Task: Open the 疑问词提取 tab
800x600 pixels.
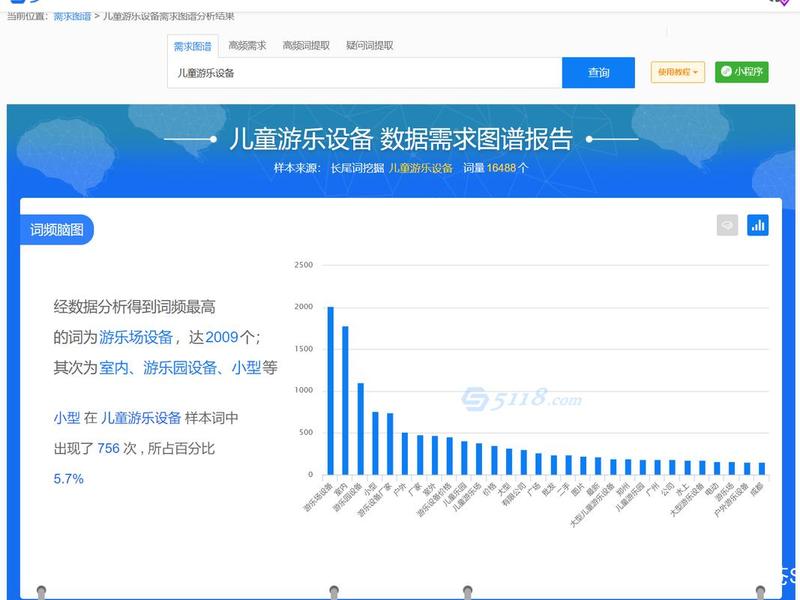Action: pyautogui.click(x=370, y=45)
